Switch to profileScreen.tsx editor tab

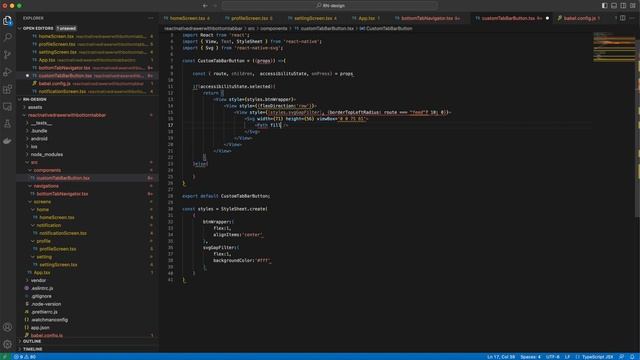tap(249, 18)
